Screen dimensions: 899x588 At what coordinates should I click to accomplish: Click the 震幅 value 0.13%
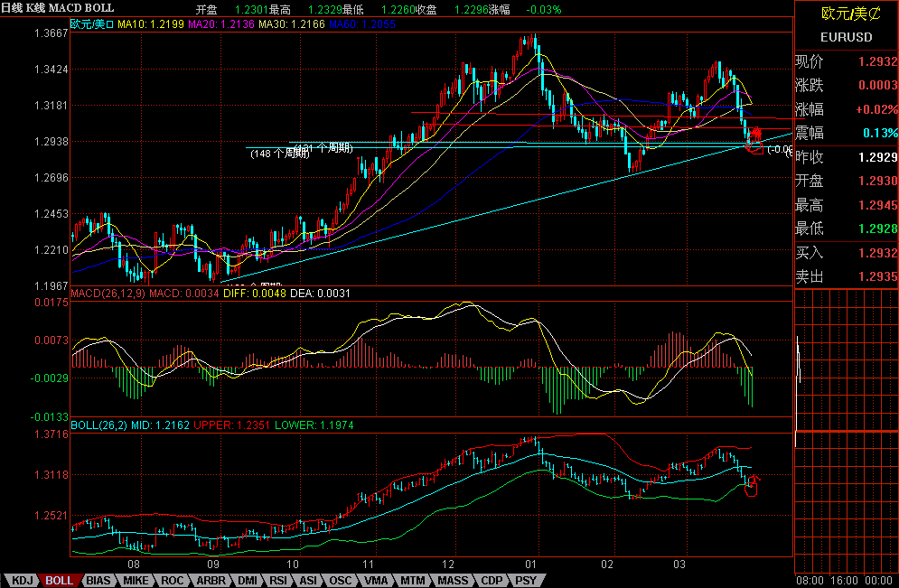[x=881, y=133]
